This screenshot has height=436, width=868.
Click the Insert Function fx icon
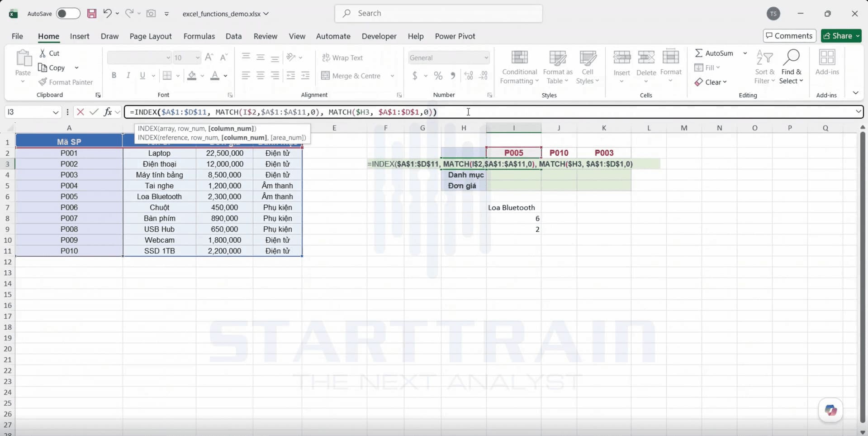tap(108, 112)
